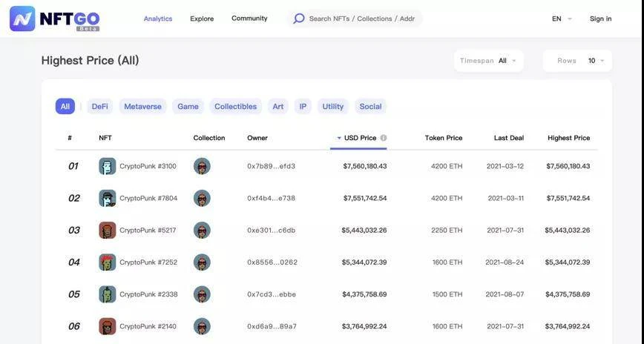The image size is (644, 344).
Task: Click collection icon in CryptoPunk #2140 row
Action: [202, 326]
